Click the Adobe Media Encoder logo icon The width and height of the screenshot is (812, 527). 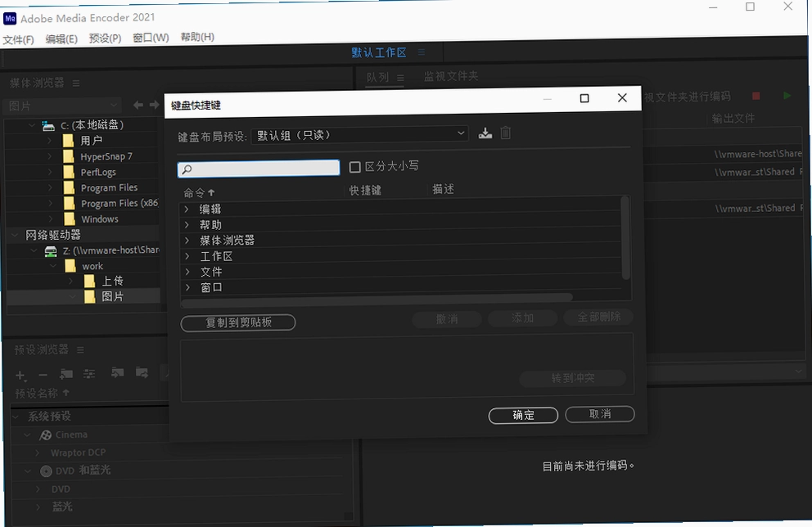click(10, 19)
